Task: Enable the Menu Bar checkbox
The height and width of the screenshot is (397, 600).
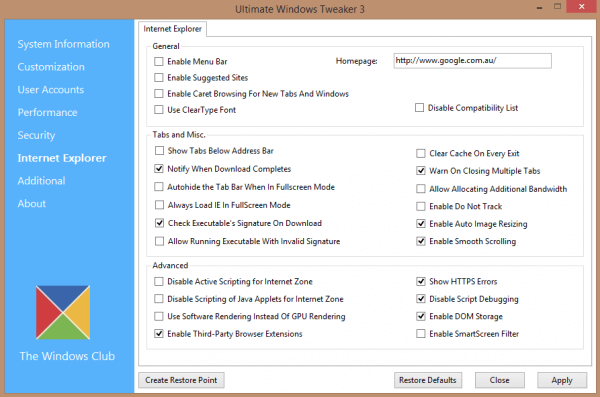Action: click(159, 62)
